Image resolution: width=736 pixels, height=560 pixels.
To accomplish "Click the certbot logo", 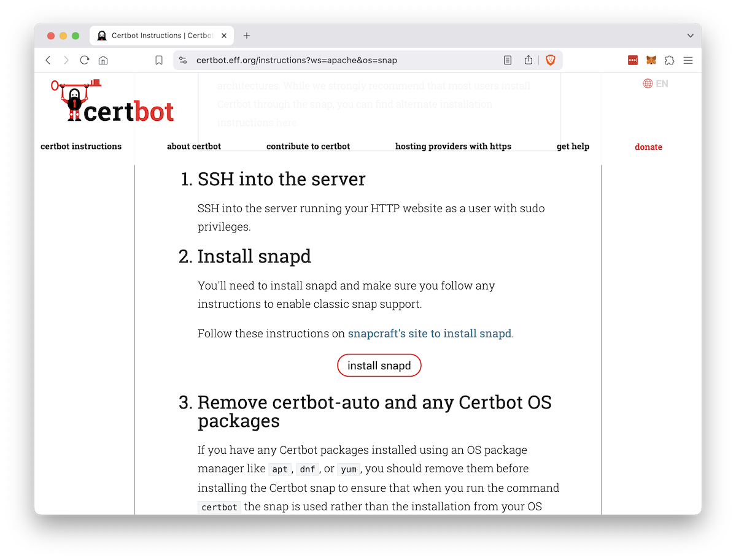I will 113,101.
